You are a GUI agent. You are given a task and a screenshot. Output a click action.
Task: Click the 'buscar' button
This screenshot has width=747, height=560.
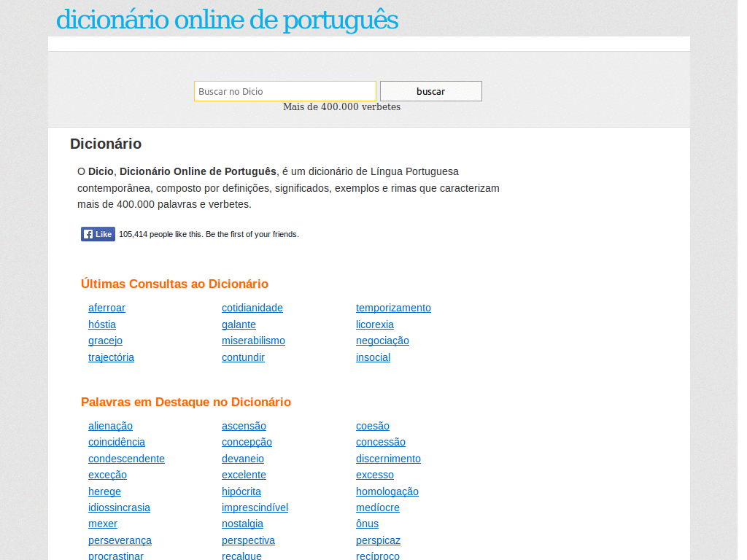430,91
